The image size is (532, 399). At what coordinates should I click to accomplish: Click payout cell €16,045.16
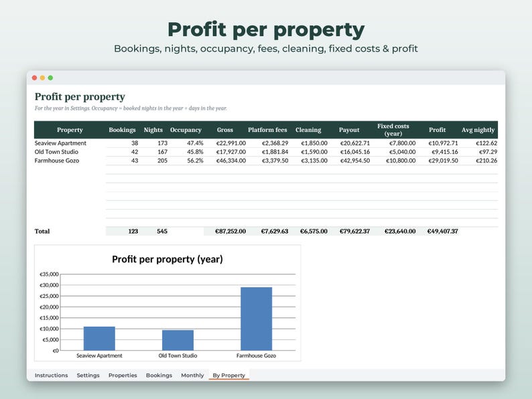point(355,152)
